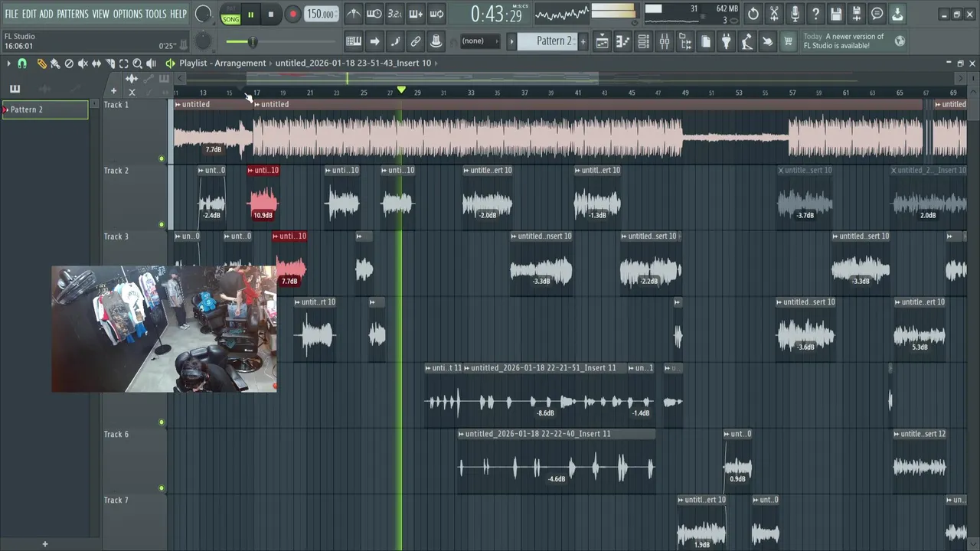Open the tempo tapper icon
The height and width of the screenshot is (551, 980).
pos(747,41)
